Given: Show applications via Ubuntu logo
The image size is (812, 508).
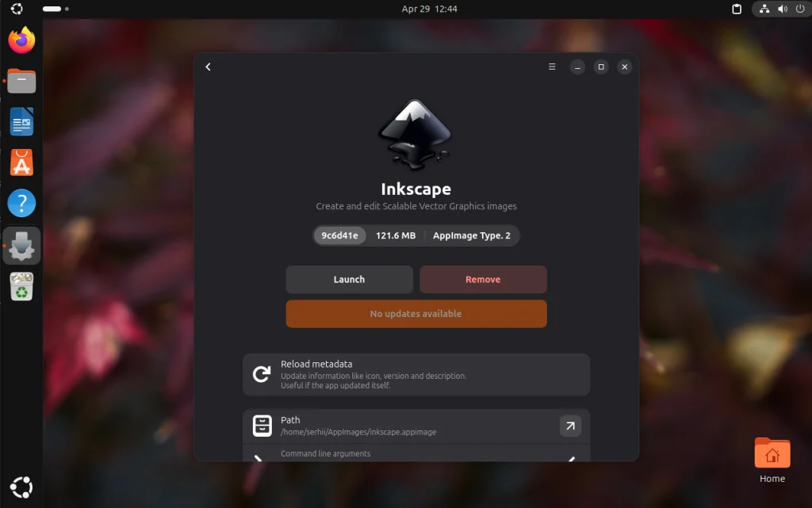Looking at the screenshot, I should (x=21, y=487).
